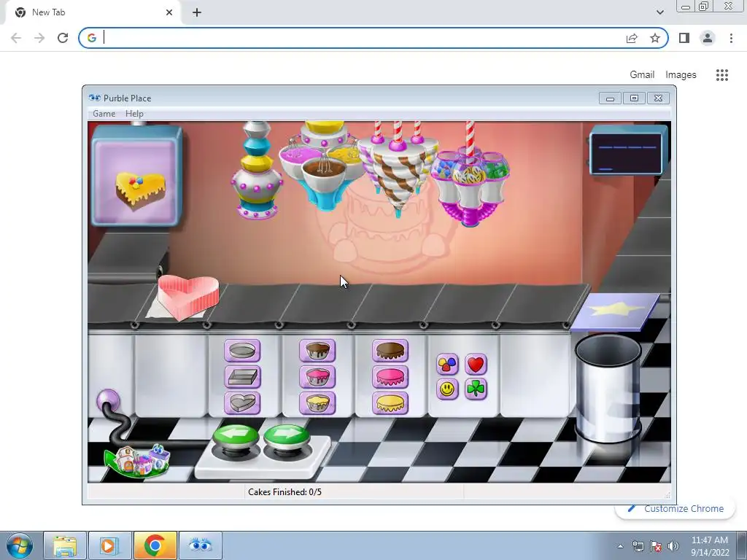Choose the pink strawberry batter button
747x560 pixels.
coord(317,377)
